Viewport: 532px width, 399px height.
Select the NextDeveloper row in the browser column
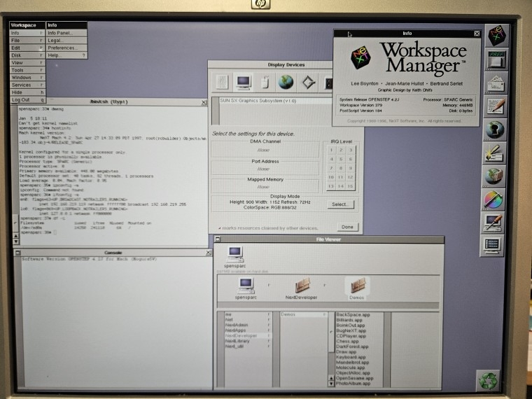pyautogui.click(x=248, y=335)
